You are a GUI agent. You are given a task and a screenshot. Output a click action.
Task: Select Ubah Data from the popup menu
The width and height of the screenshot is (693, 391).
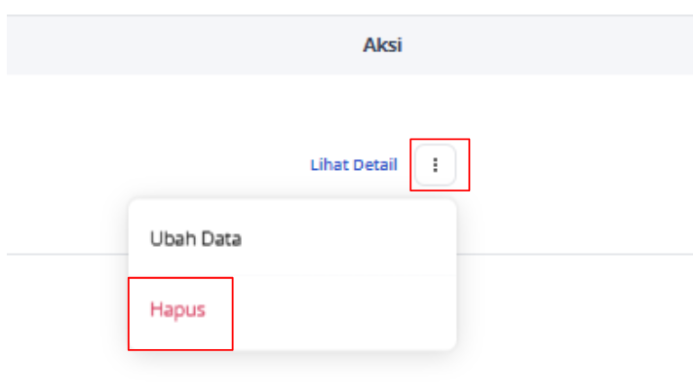(x=196, y=239)
